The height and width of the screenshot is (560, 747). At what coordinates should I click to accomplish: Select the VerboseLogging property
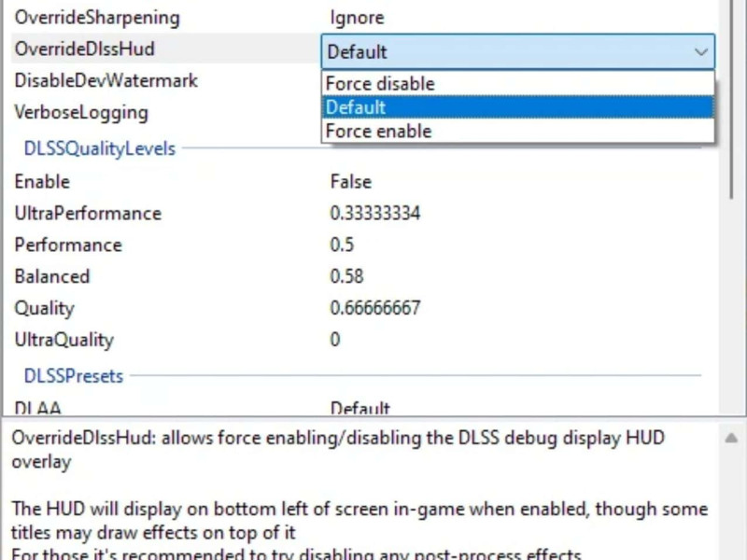[x=81, y=113]
